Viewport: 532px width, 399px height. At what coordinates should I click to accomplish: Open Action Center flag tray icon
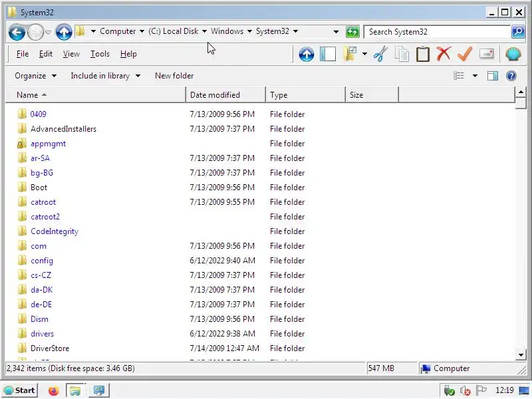coord(481,390)
